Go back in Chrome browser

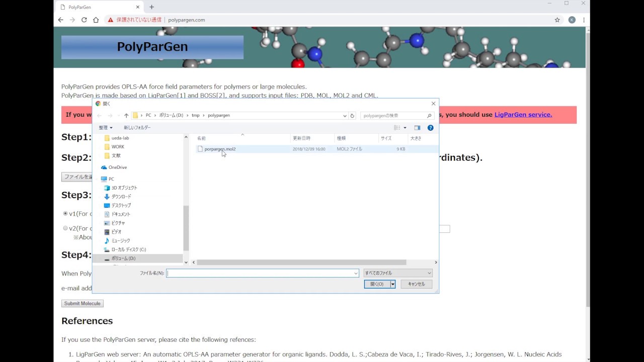pos(61,20)
